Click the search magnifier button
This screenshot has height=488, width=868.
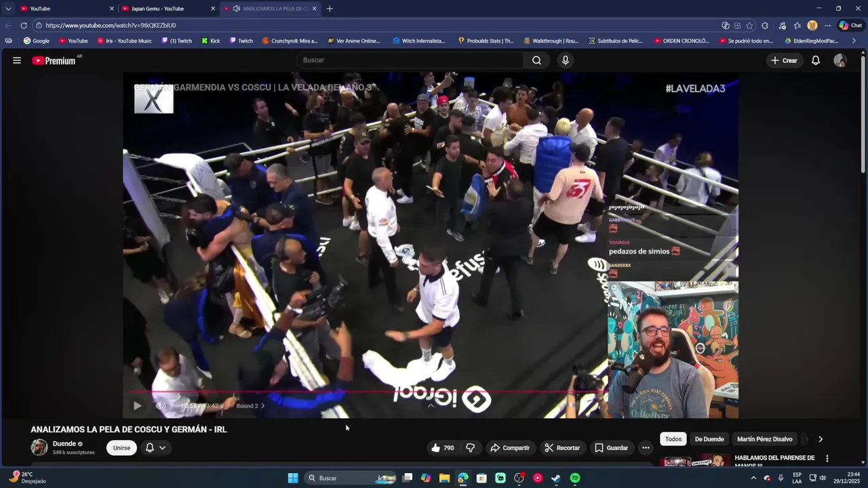[536, 60]
